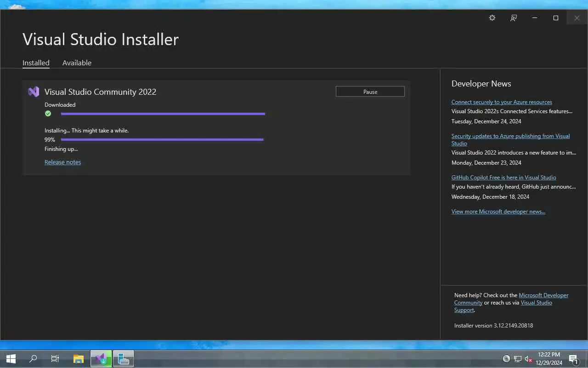Switch to the Available tab
This screenshot has width=588, height=368.
(x=77, y=63)
